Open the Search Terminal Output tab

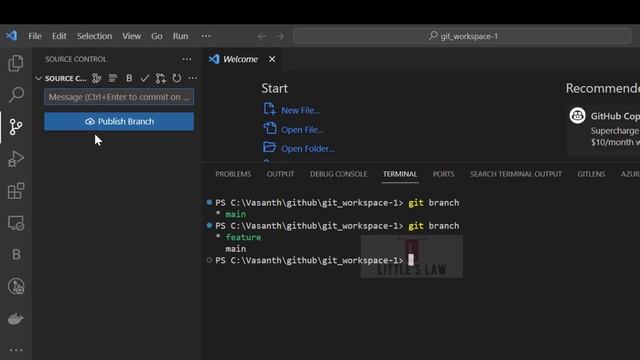(516, 174)
